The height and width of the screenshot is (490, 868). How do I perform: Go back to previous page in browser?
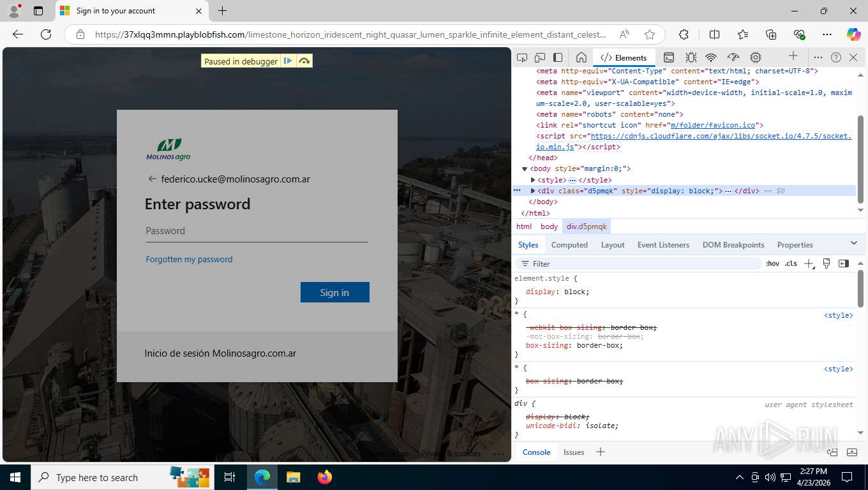[18, 34]
